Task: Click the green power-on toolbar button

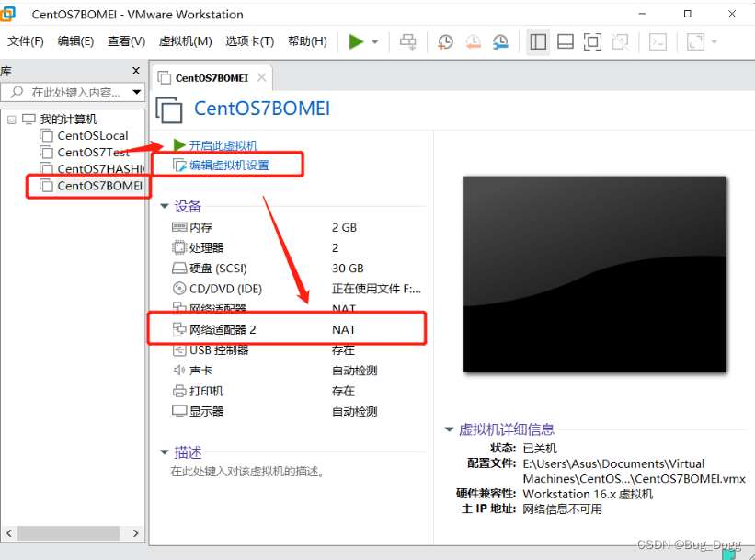Action: pyautogui.click(x=356, y=41)
